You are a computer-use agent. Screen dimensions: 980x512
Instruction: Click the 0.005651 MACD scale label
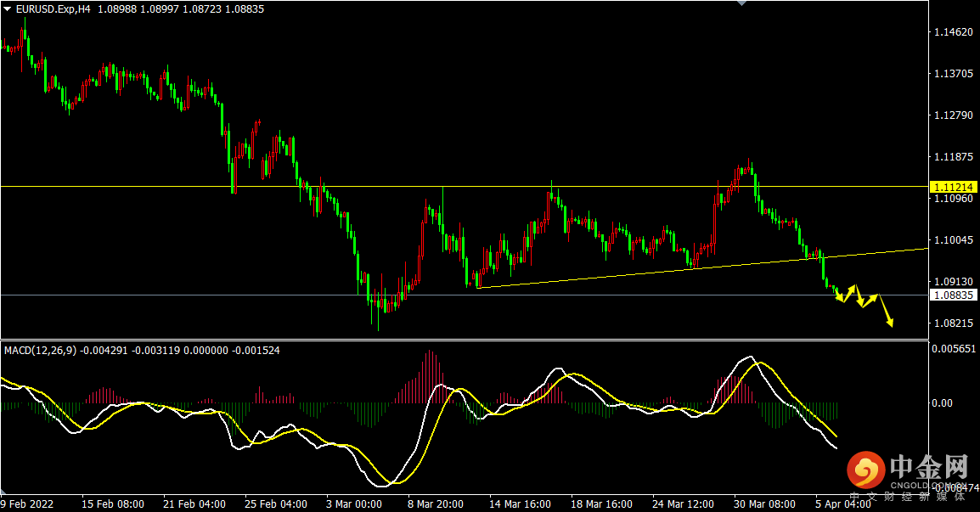[953, 349]
